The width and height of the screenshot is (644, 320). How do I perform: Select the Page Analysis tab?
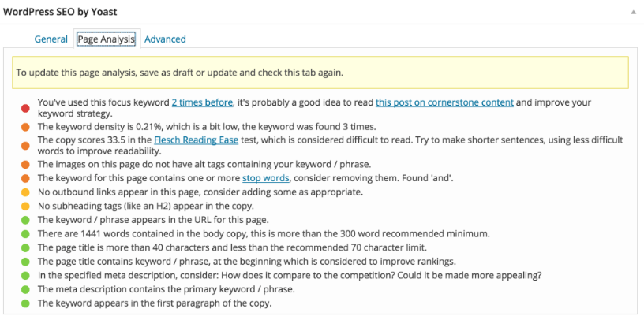[x=106, y=39]
